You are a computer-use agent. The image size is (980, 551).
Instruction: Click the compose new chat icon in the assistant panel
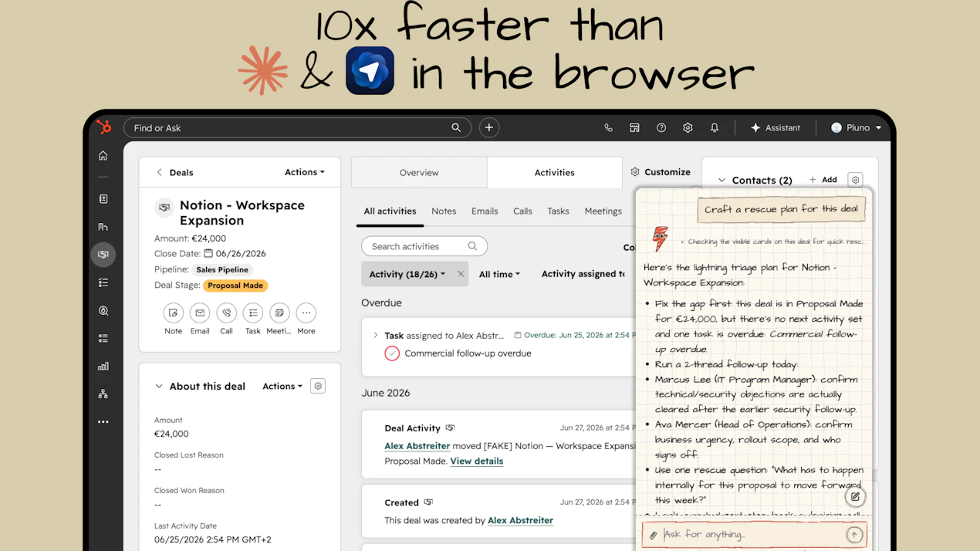[855, 496]
